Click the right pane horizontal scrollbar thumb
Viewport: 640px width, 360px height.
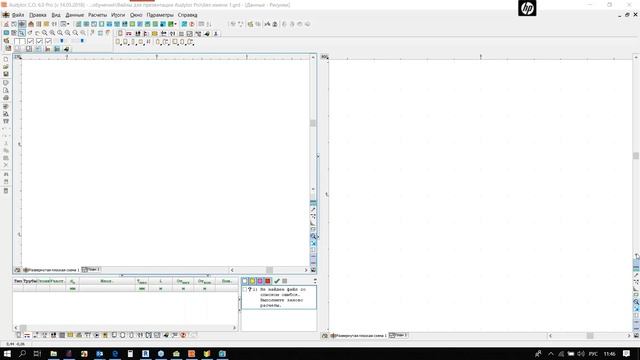[x=590, y=336]
